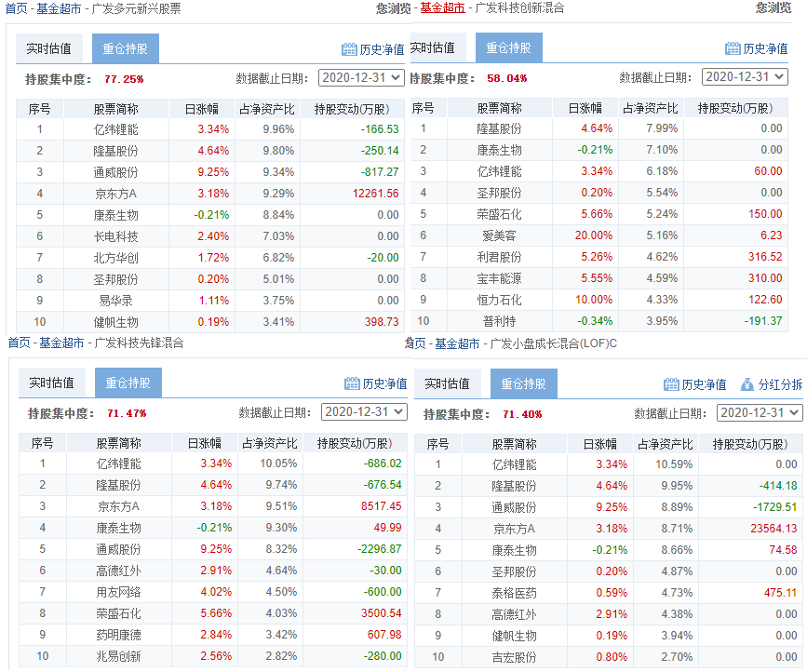Open date dropdown 2020-12-31 in 广发多元新兴股票 panel
This screenshot has height=672, width=807.
coord(361,77)
